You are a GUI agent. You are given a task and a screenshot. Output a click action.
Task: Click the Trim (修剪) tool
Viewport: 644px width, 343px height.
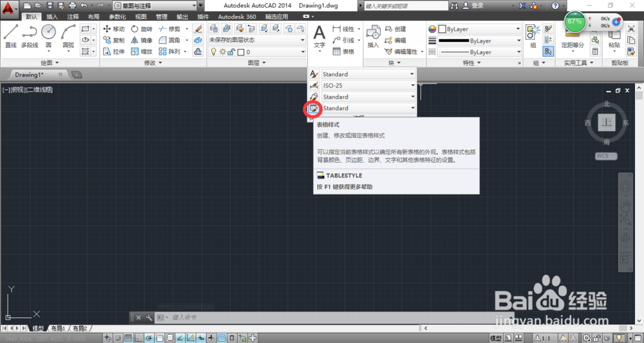(170, 29)
